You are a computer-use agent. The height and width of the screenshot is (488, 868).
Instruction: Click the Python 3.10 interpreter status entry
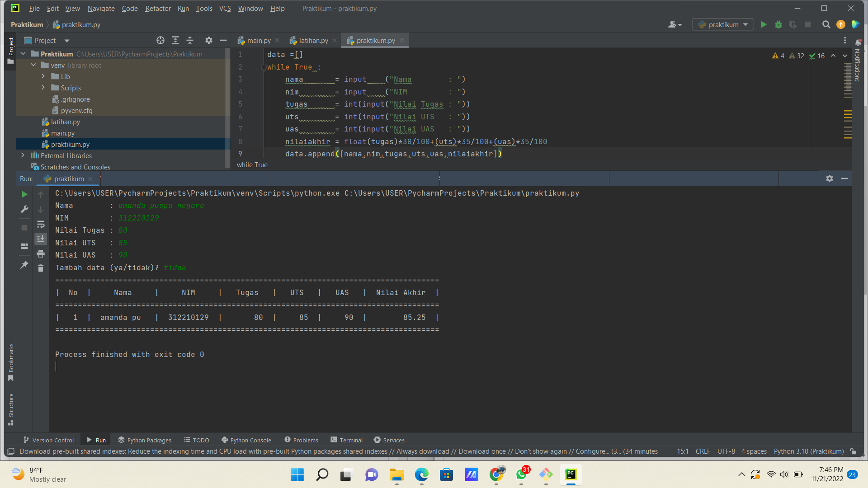point(809,451)
